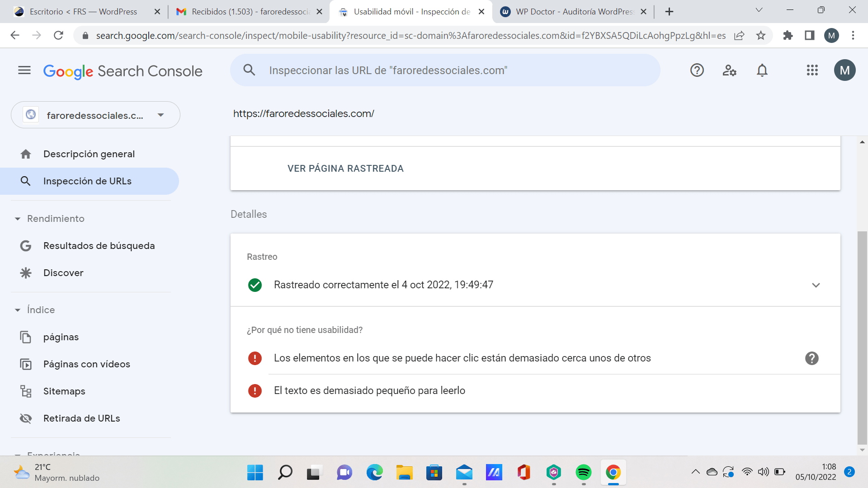Open Chrome extensions puzzle icon

pyautogui.click(x=788, y=35)
